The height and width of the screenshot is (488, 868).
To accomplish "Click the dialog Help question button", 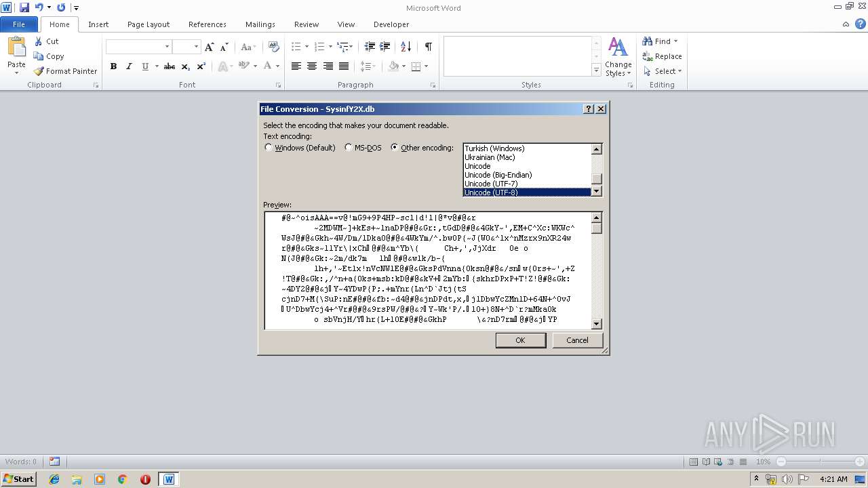I will click(x=589, y=109).
